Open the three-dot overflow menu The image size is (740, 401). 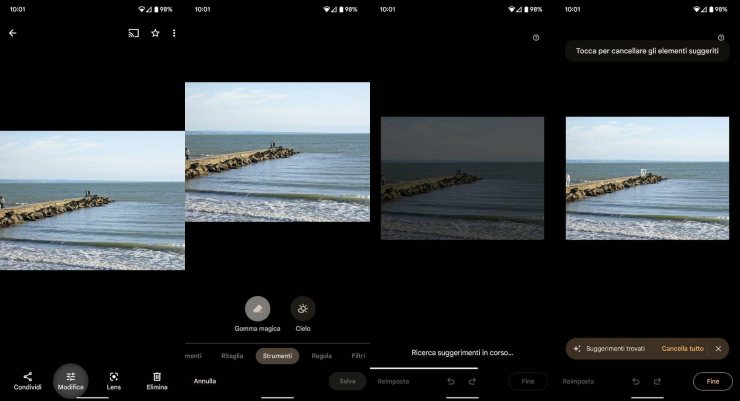(174, 33)
